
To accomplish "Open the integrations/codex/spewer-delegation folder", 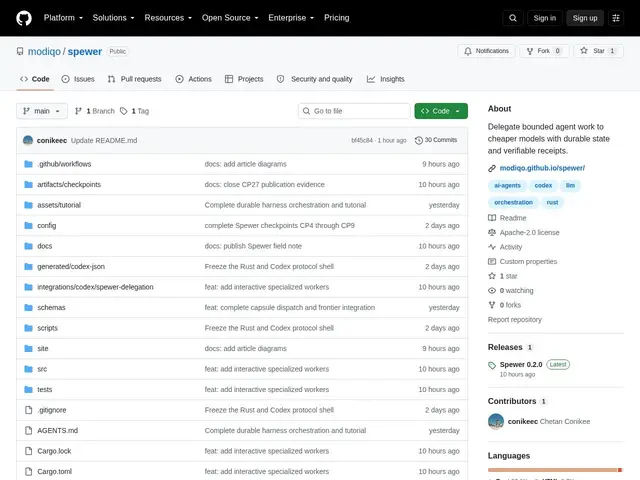I will pos(96,287).
